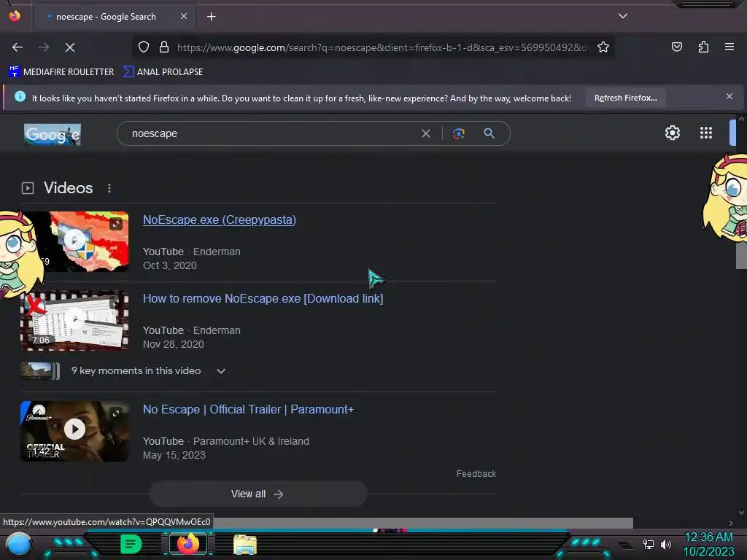Stop loading the page
The height and width of the screenshot is (560, 747).
(69, 47)
